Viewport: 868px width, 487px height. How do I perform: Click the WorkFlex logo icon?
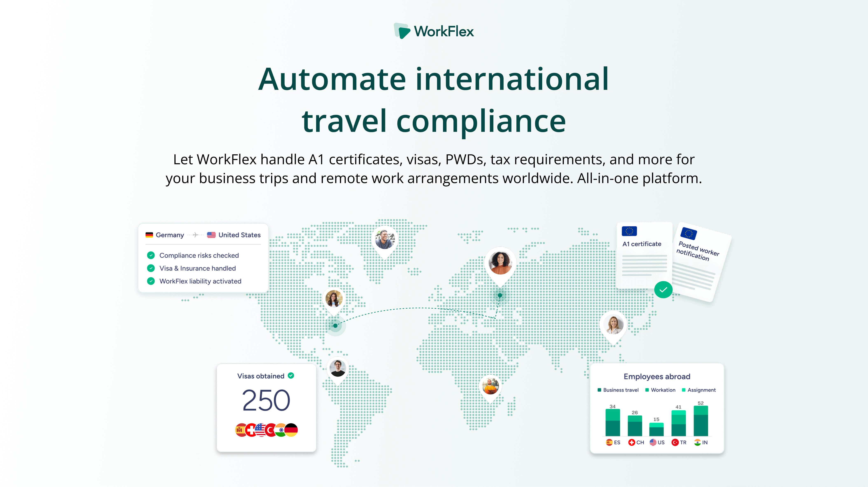click(x=402, y=31)
